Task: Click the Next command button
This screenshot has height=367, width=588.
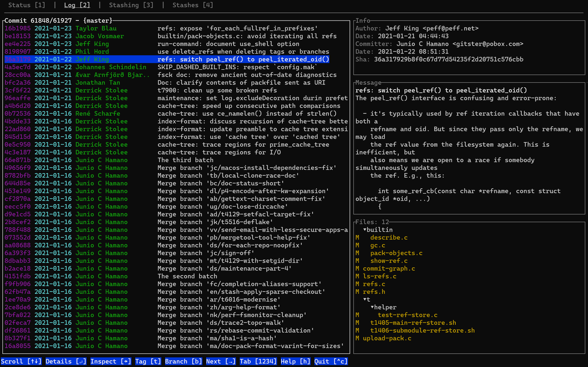Action: click(221, 362)
